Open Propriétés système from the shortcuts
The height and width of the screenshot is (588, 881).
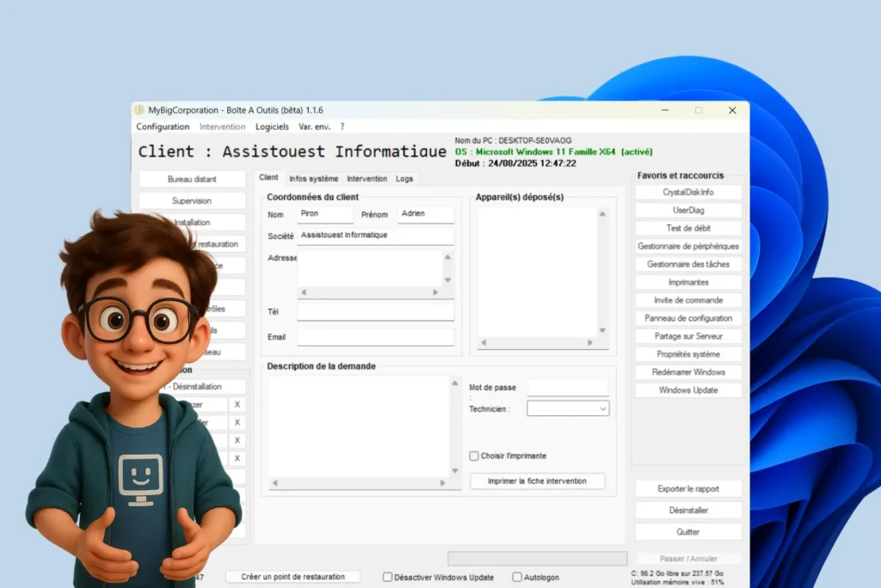[687, 353]
